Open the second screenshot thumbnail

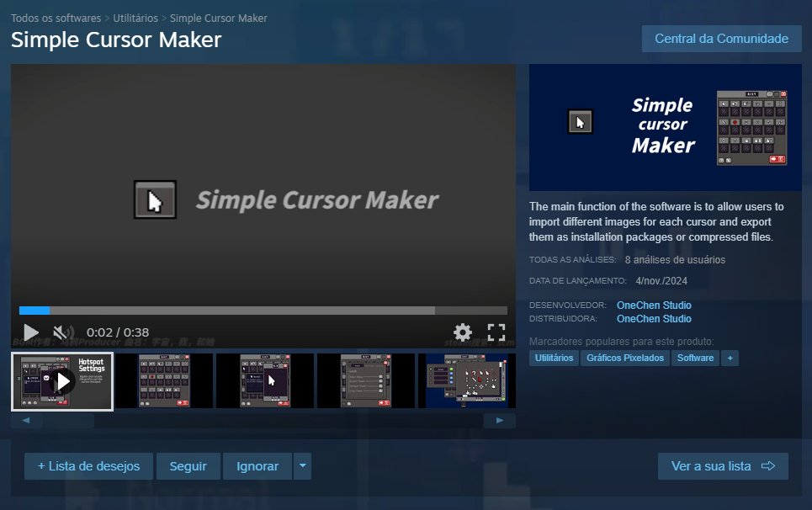163,380
